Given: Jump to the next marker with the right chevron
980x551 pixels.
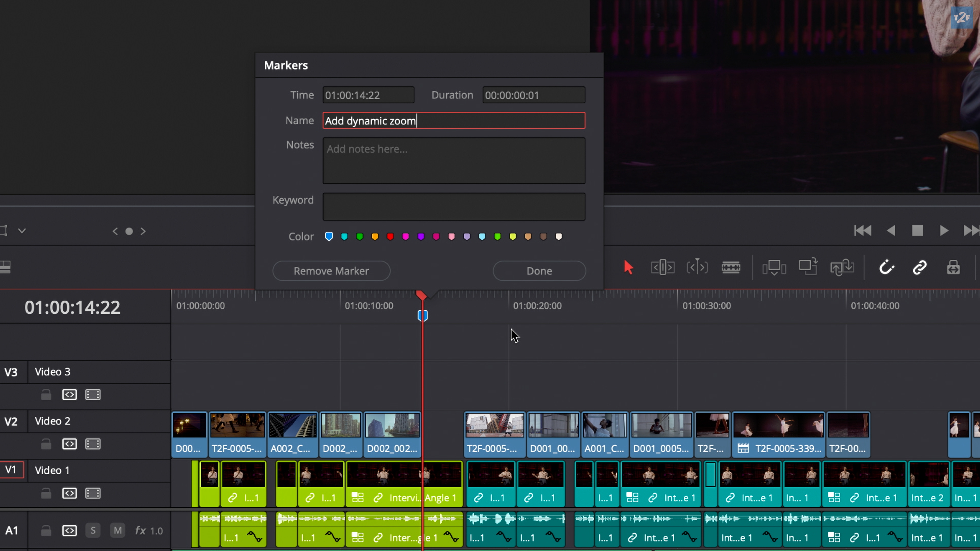Looking at the screenshot, I should [x=143, y=231].
